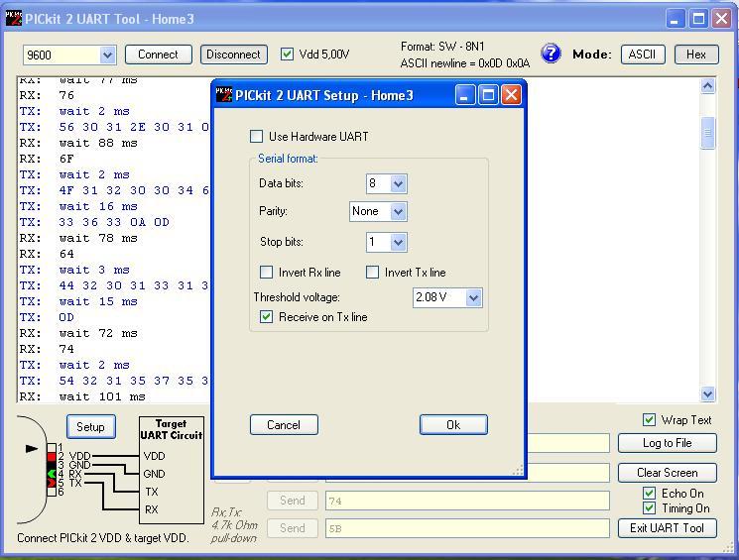The width and height of the screenshot is (739, 560).
Task: Click Log to File button
Action: [x=668, y=443]
